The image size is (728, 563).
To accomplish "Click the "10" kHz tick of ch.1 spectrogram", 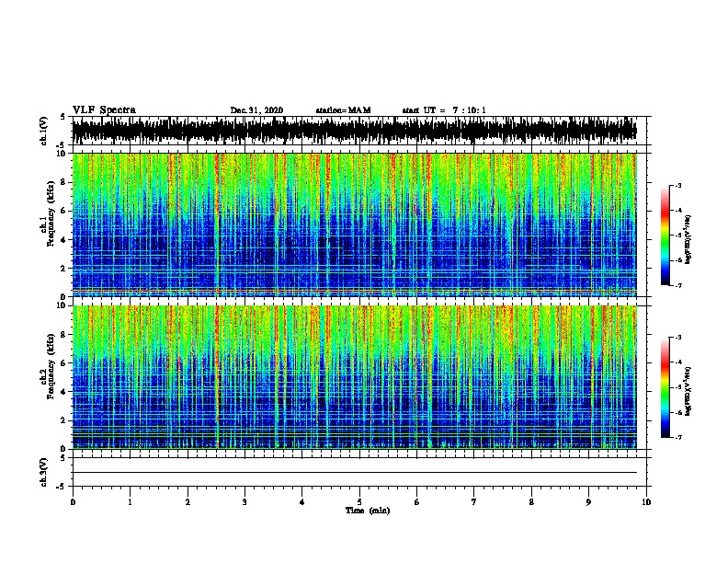I will 63,154.
